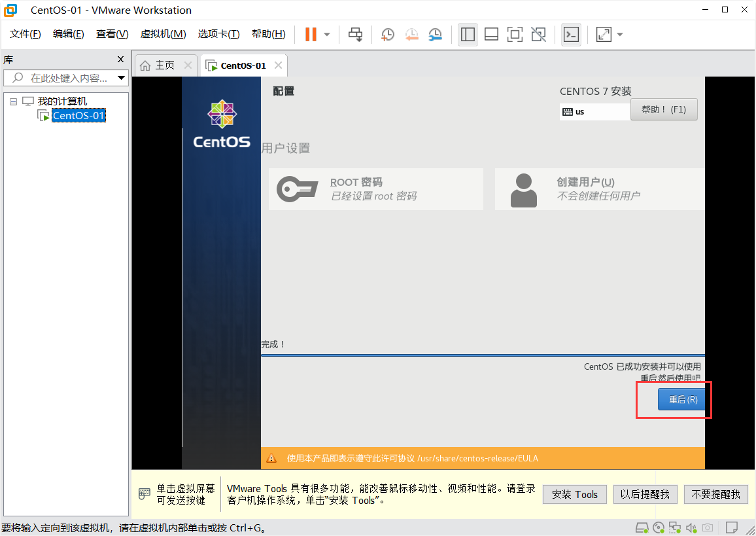The image size is (756, 536).
Task: Click the 不要提醒我 button
Action: point(715,495)
